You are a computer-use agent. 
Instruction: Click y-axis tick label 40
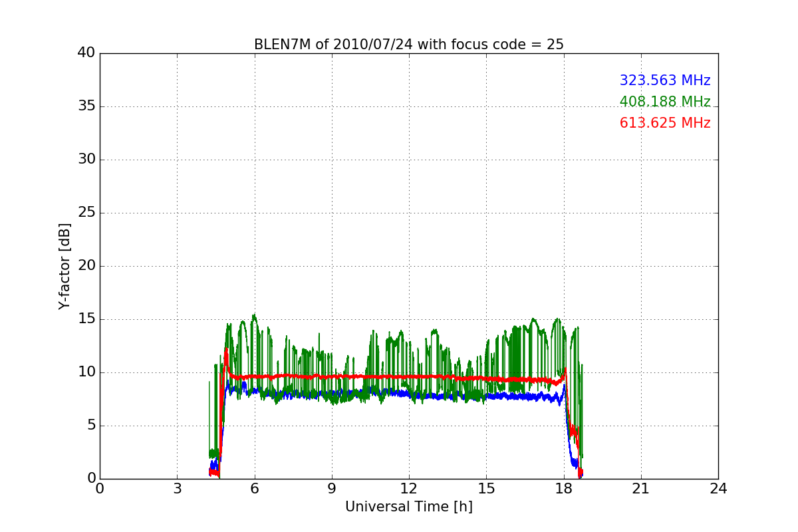coord(86,53)
